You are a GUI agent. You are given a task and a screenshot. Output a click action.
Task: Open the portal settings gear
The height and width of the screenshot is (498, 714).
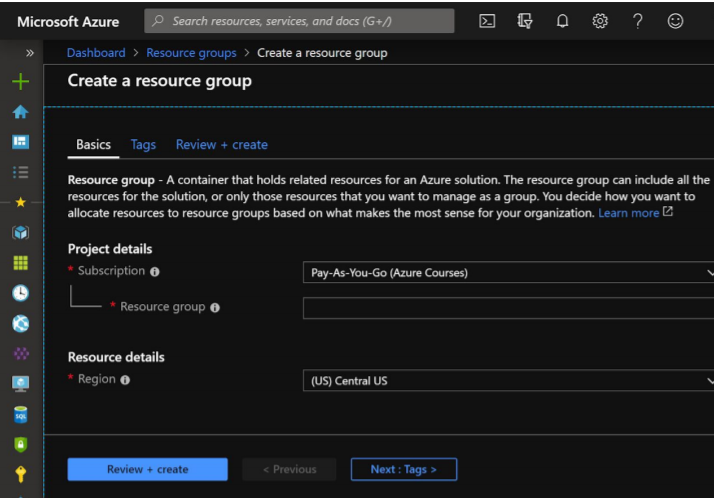coord(600,21)
